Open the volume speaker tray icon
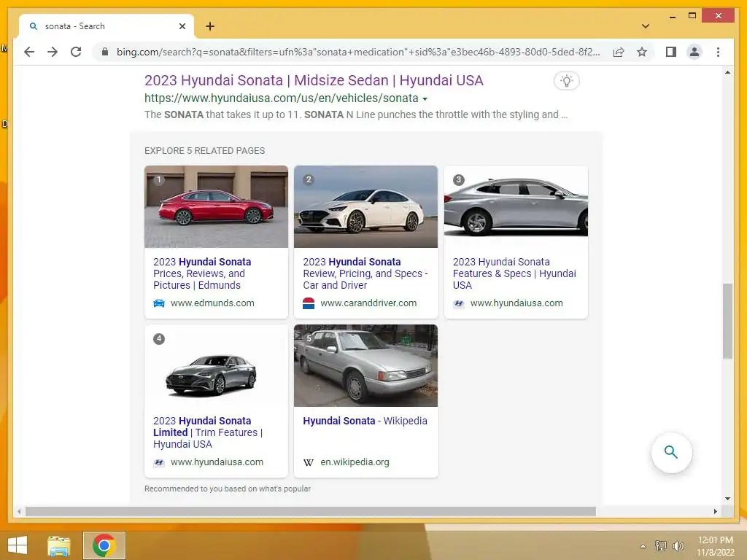 click(x=678, y=545)
